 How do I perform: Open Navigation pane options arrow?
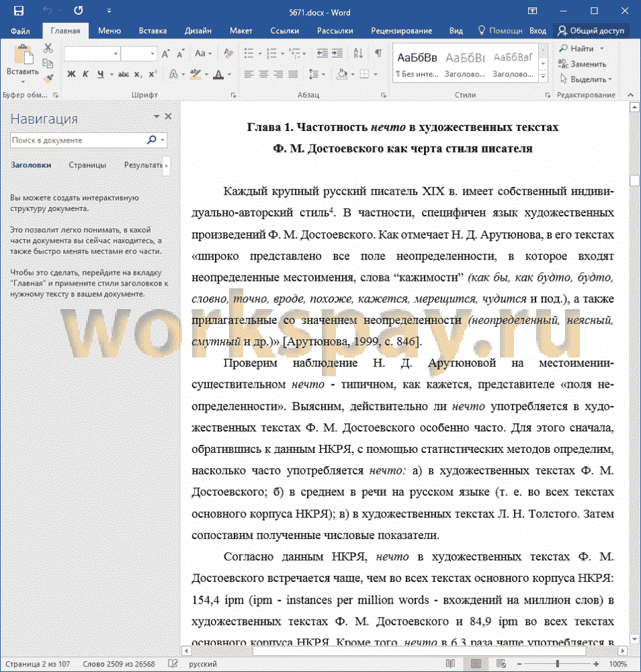157,116
